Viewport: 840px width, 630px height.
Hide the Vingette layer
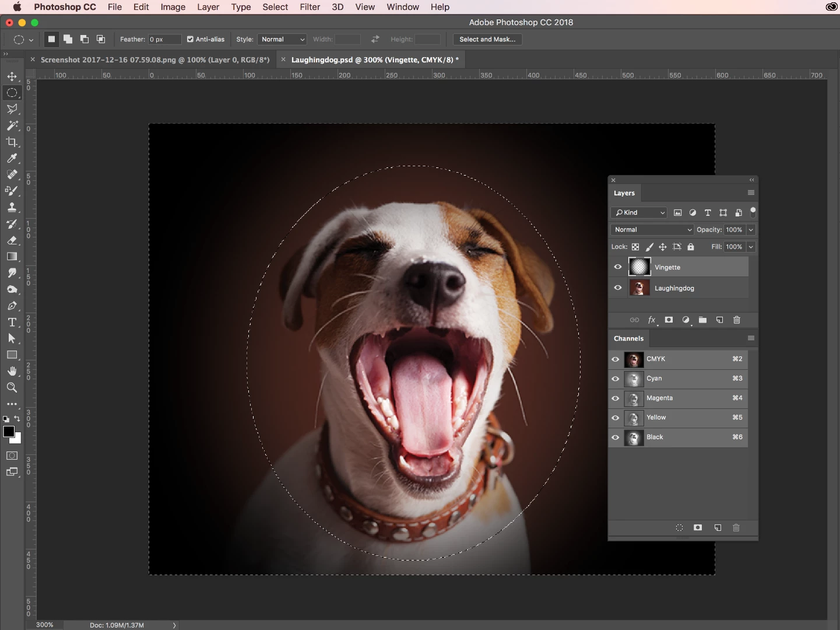click(x=618, y=267)
